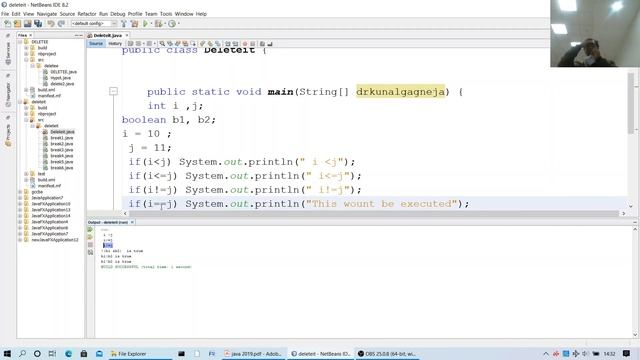Image resolution: width=640 pixels, height=360 pixels.
Task: Click the Build Project hammer icon
Action: pos(124,24)
